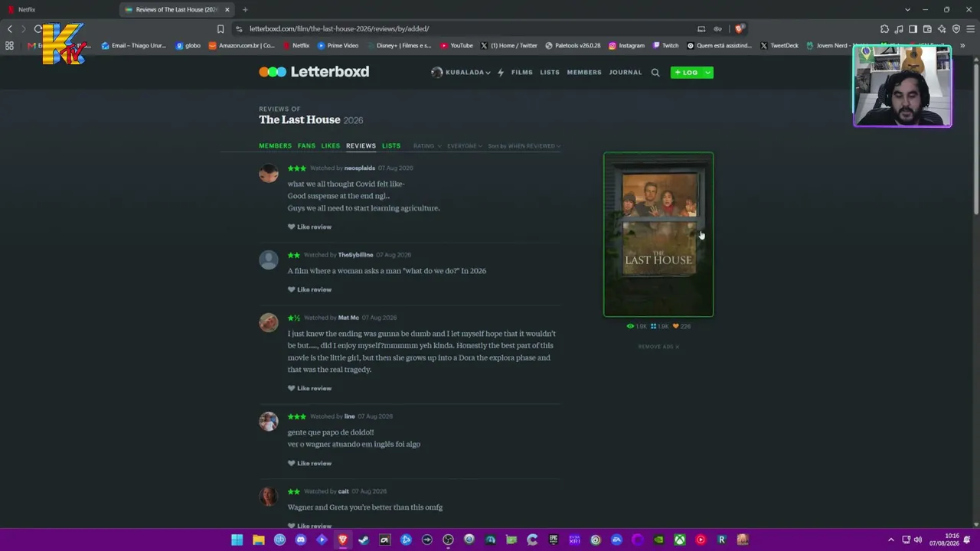The height and width of the screenshot is (551, 980).
Task: Open JOURNAL in the top navigation
Action: (626, 73)
